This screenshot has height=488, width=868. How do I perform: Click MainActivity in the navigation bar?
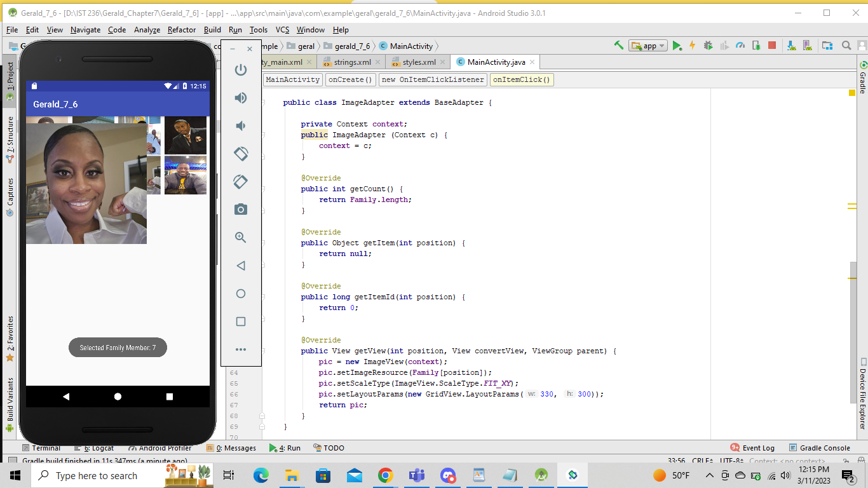click(x=406, y=46)
